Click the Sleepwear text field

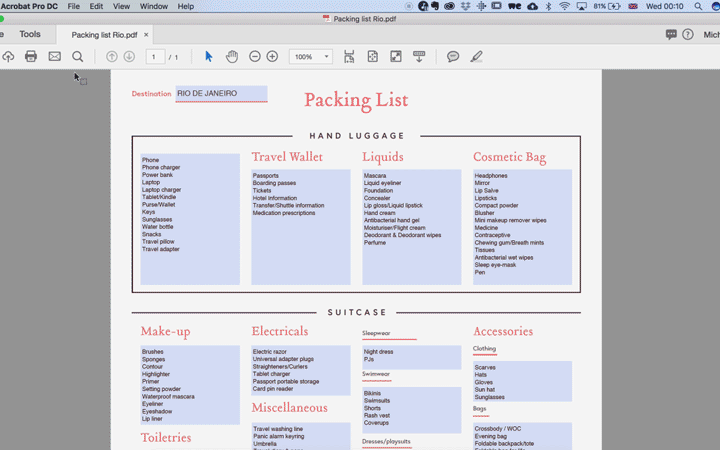tap(412, 357)
